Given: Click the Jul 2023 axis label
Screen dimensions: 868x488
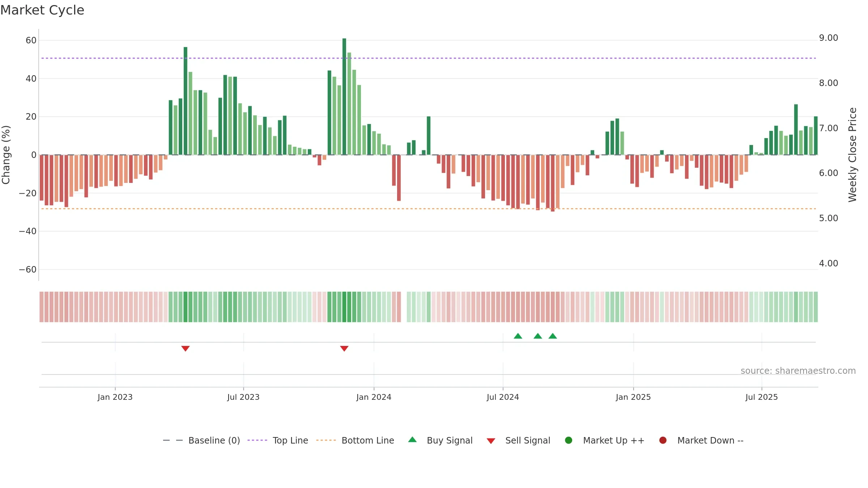Looking at the screenshot, I should click(243, 397).
